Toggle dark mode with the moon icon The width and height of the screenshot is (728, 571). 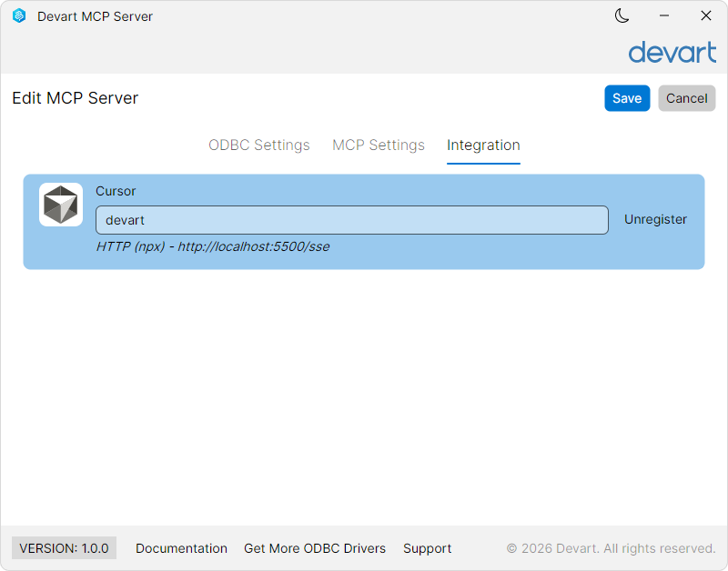622,15
